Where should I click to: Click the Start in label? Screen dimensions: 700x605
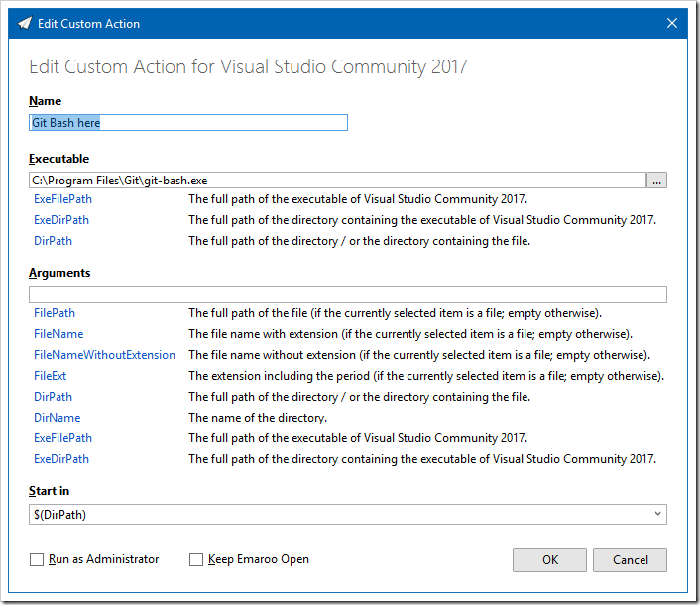pyautogui.click(x=50, y=491)
